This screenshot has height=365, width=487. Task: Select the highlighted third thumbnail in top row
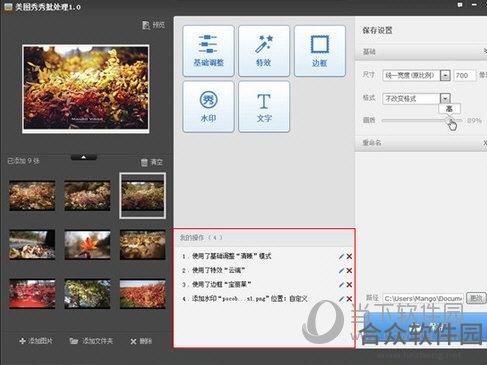click(143, 195)
